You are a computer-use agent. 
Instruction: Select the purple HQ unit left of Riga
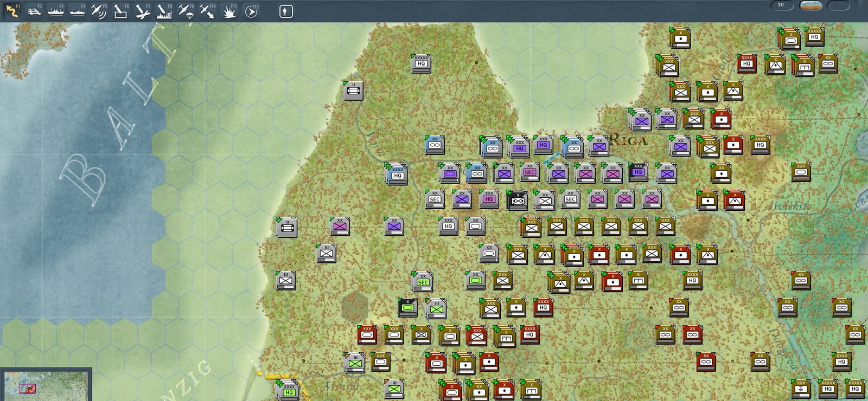[x=542, y=145]
